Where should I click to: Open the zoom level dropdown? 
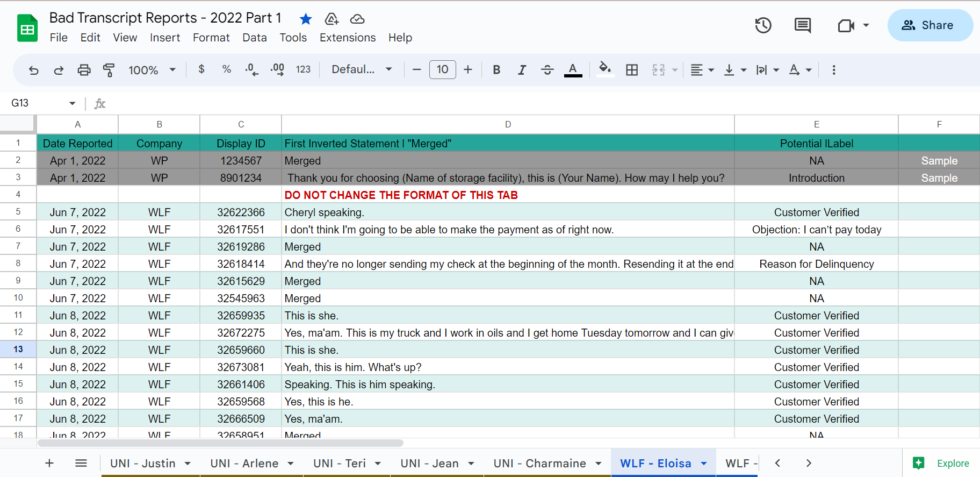152,70
